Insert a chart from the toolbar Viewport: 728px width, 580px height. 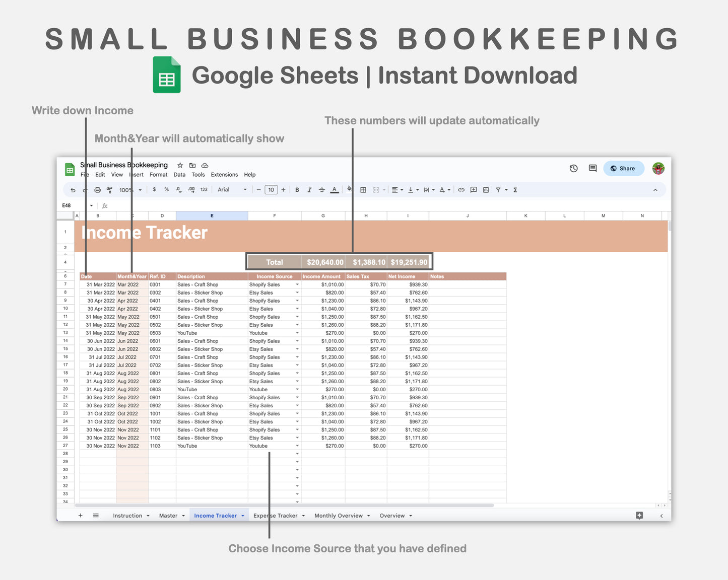point(486,190)
